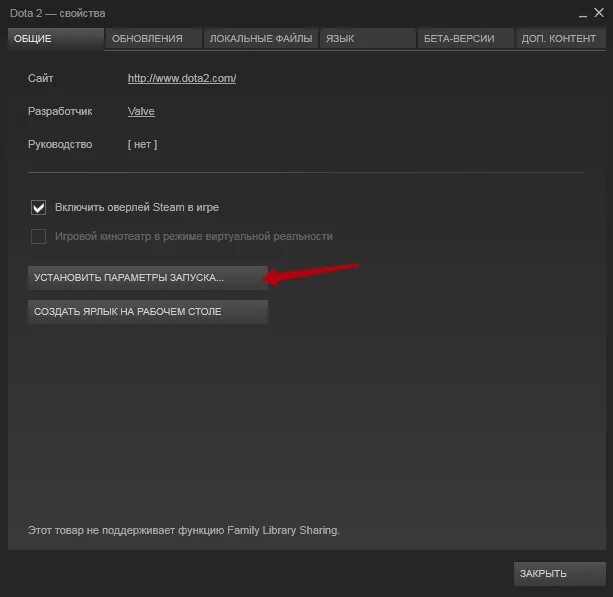Select the ЯЗЫК tab

point(368,39)
